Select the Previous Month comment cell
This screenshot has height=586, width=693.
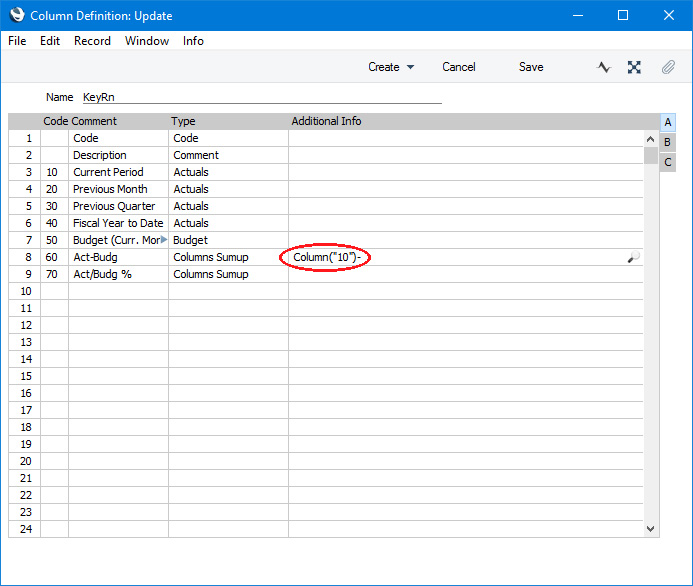coord(118,189)
